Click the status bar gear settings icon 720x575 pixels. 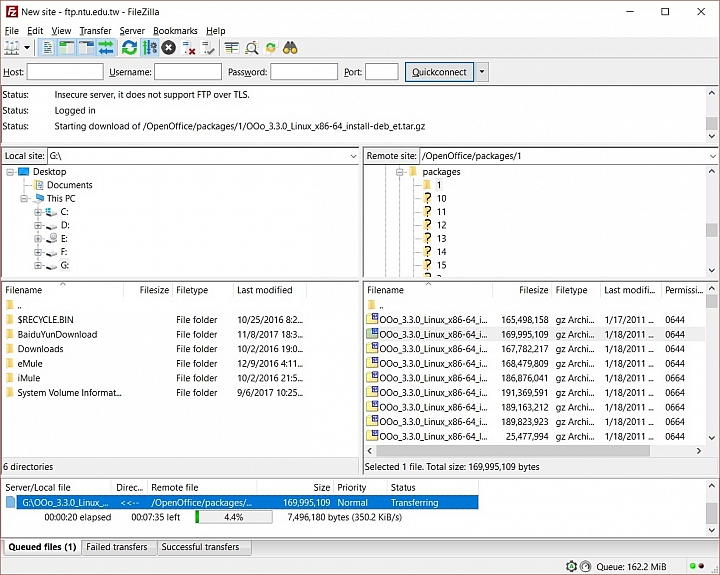click(571, 566)
